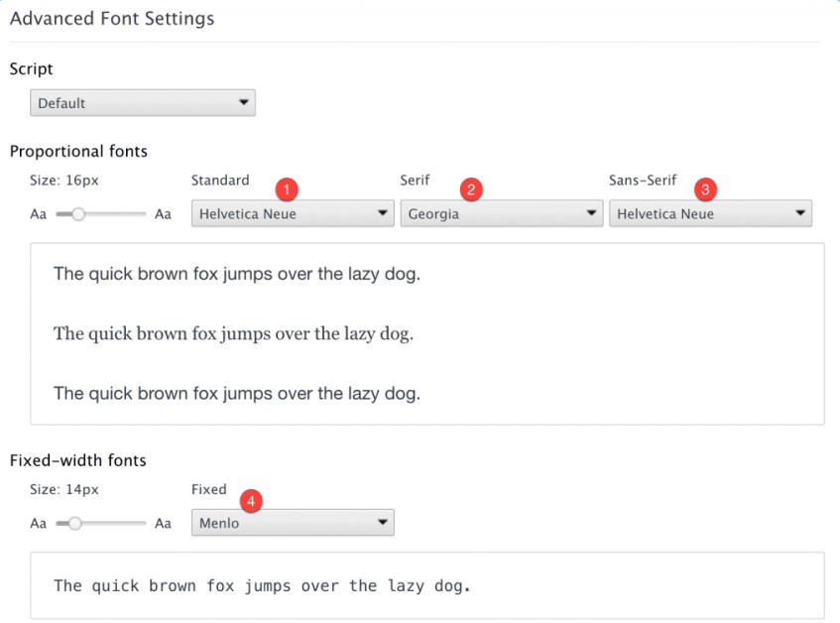Click the proportional font size slider knob
Screen dimensions: 840x623
point(78,214)
